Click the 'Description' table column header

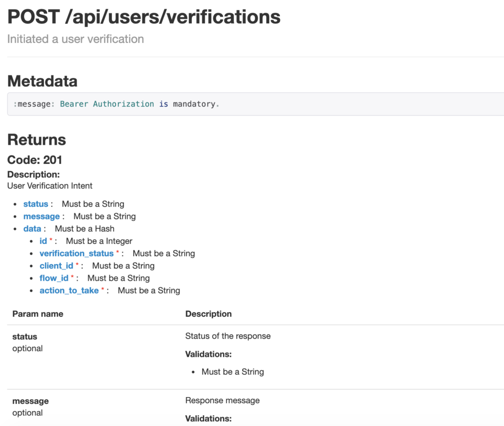tap(208, 314)
